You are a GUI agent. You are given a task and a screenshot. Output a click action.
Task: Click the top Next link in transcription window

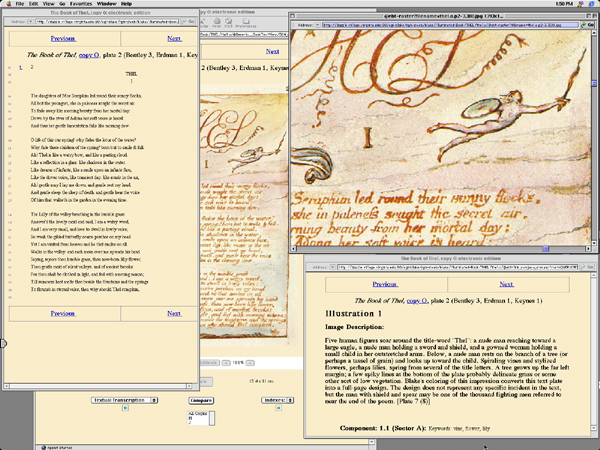click(x=174, y=39)
